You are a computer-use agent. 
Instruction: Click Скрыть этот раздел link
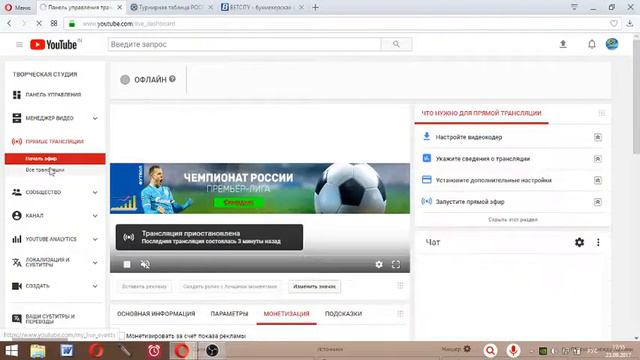pos(513,220)
